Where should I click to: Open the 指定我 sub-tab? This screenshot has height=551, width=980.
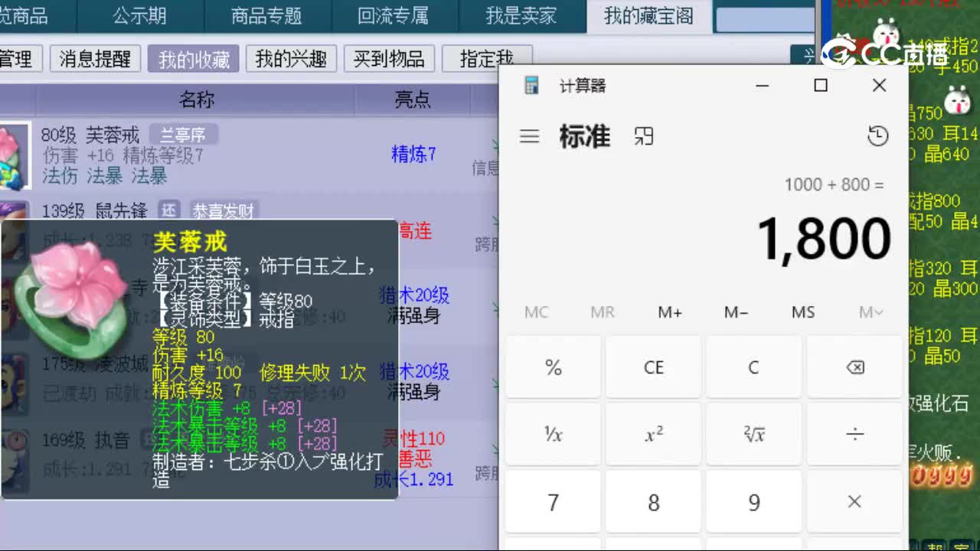pos(487,59)
